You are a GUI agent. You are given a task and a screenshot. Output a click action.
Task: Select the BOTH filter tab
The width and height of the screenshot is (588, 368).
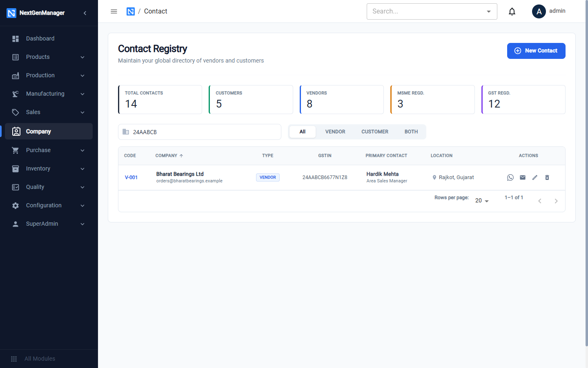[411, 132]
